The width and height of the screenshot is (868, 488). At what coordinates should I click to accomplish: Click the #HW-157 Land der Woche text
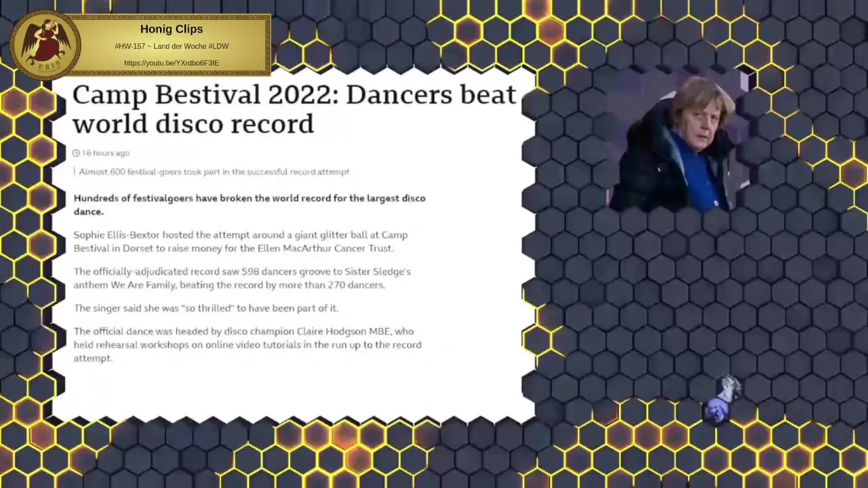click(172, 46)
